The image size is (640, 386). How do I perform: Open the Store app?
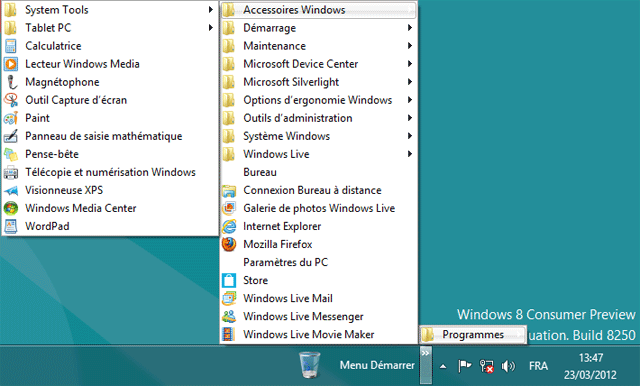[318, 280]
